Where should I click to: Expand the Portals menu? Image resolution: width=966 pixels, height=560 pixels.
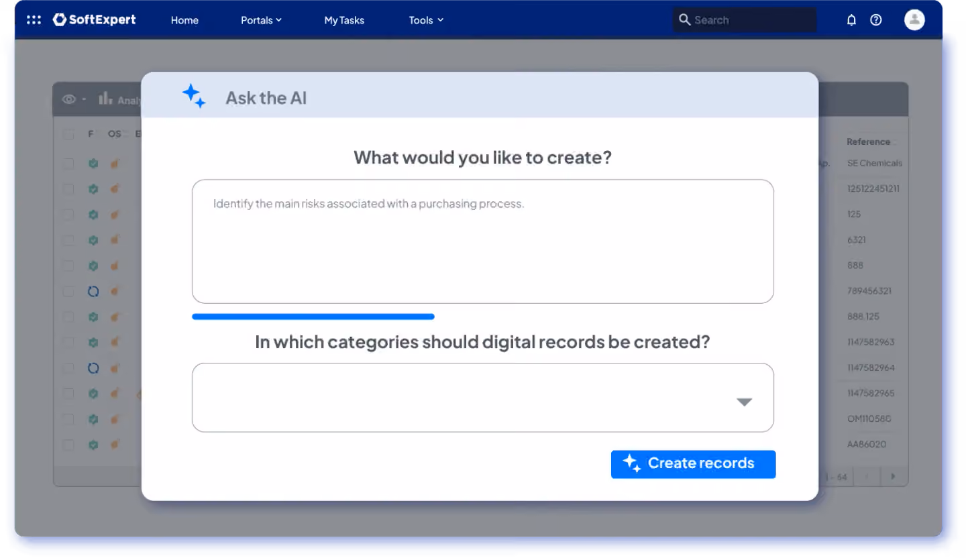[261, 20]
